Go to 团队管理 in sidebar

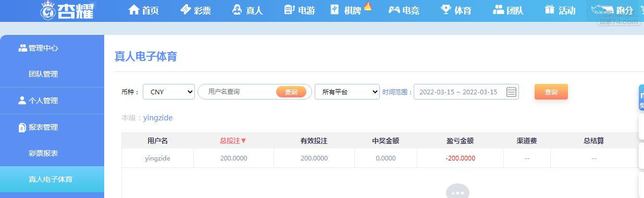click(43, 74)
